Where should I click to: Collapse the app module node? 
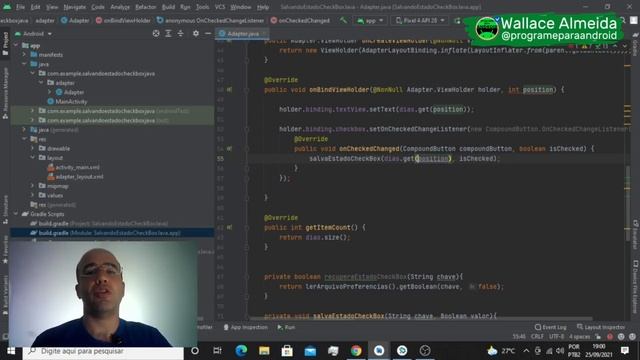click(x=16, y=45)
